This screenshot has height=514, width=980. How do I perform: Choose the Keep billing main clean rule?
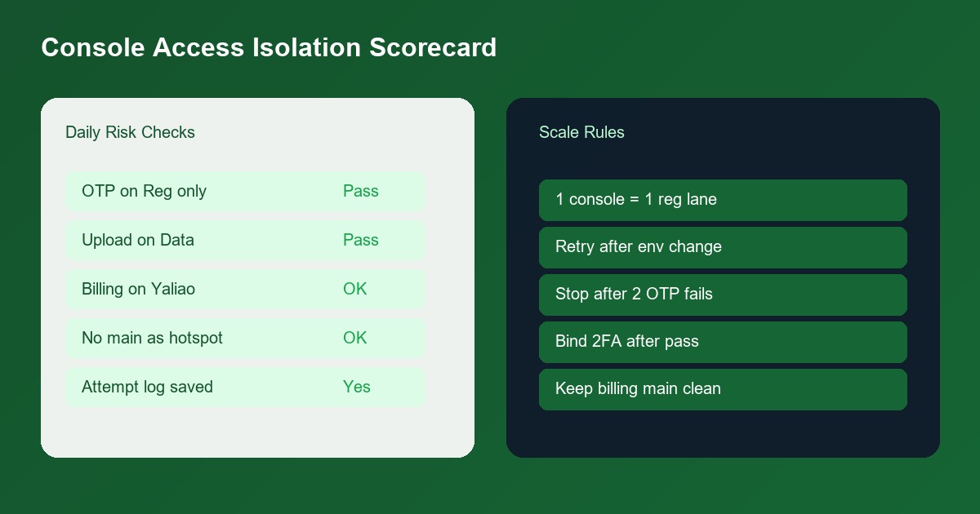pos(723,389)
